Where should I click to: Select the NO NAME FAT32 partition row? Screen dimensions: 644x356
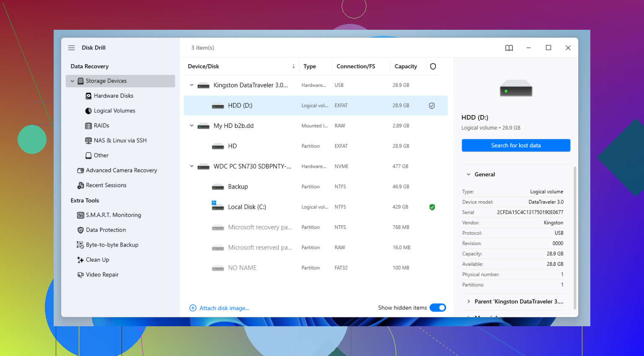tap(315, 268)
